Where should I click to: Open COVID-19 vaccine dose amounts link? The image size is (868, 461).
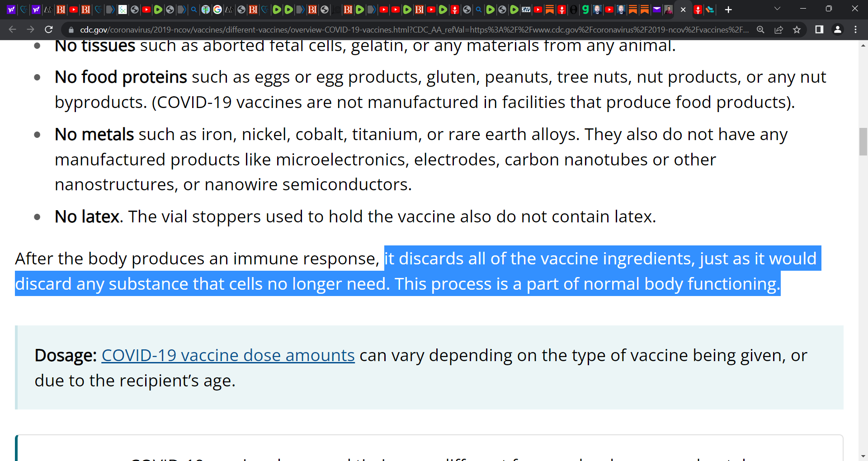(228, 355)
